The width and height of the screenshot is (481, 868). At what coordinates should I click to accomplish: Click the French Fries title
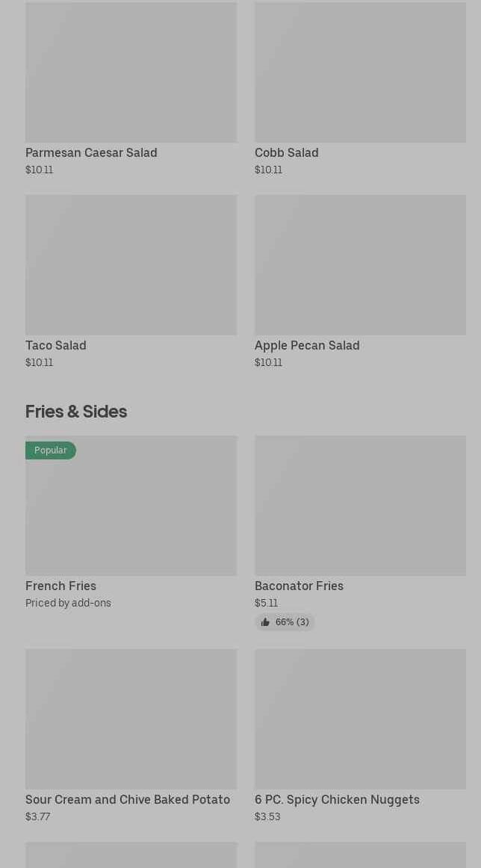[x=60, y=586]
